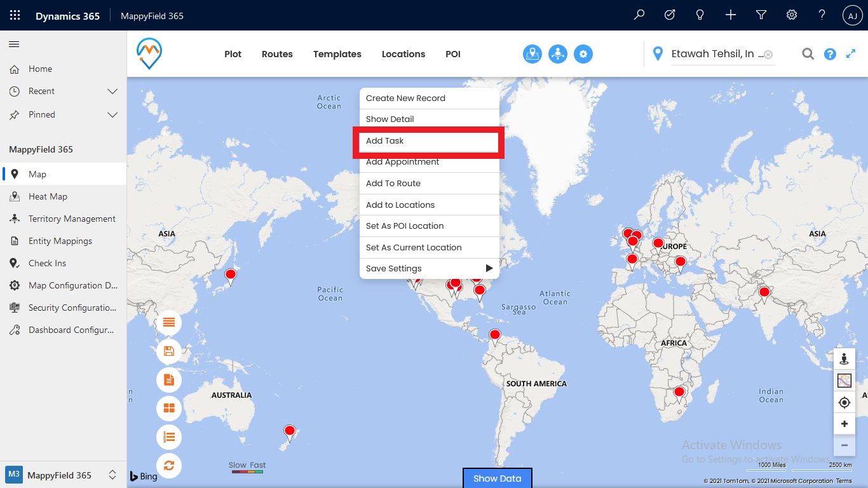Click the orange list lines button
Viewport: 868px width, 488px height.
click(x=169, y=323)
